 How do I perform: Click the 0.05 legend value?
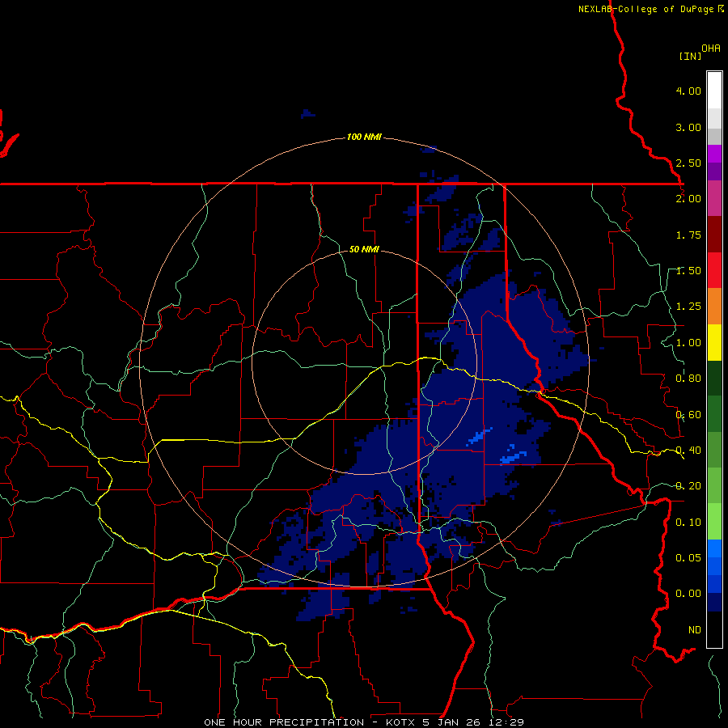(x=688, y=557)
